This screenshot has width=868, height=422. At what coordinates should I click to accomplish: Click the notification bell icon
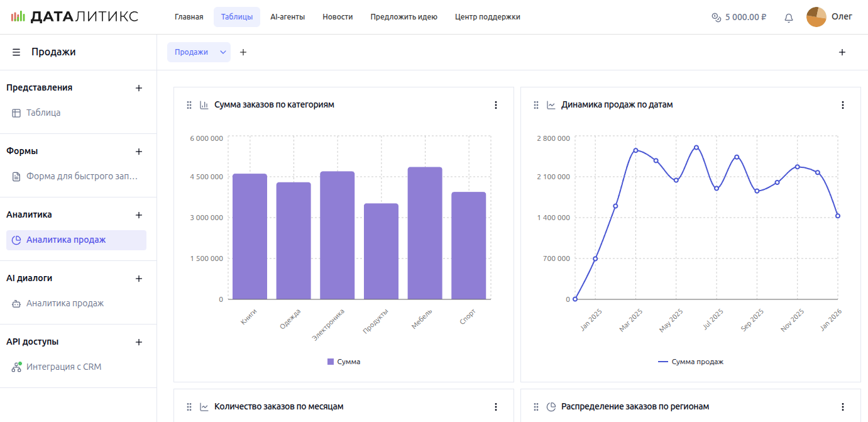789,18
